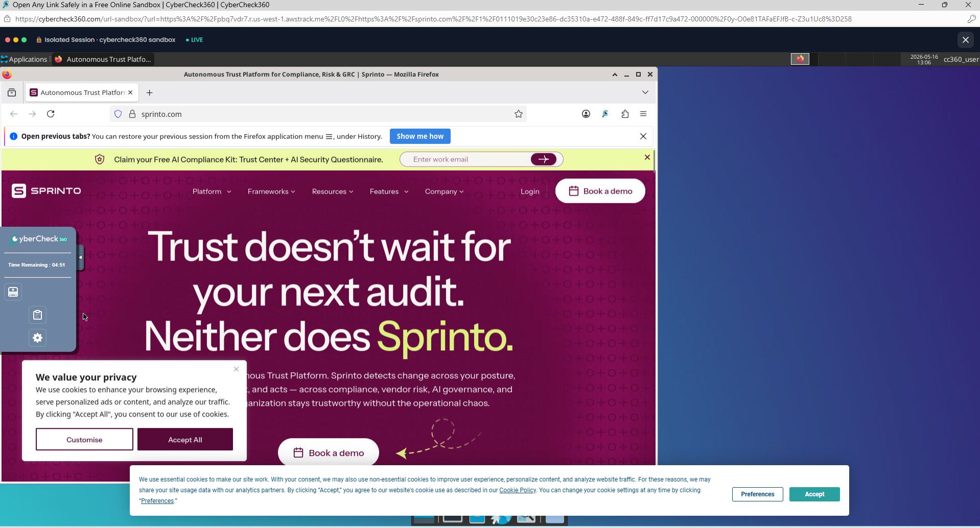Image resolution: width=980 pixels, height=528 pixels.
Task: Go forward in Firefox history
Action: pos(32,114)
